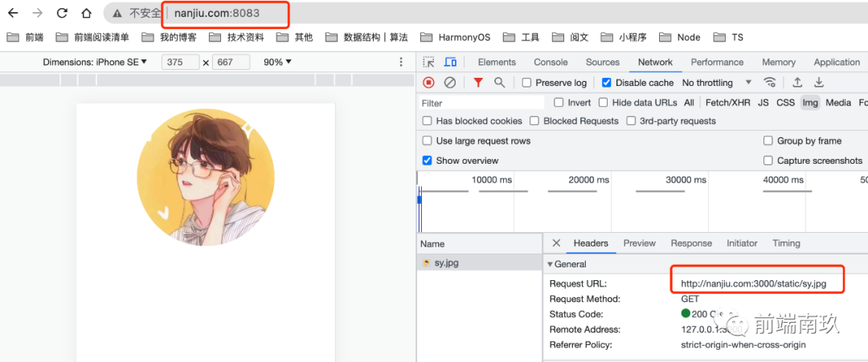Open the Initiator tab of the request
This screenshot has height=362, width=868.
pos(742,243)
